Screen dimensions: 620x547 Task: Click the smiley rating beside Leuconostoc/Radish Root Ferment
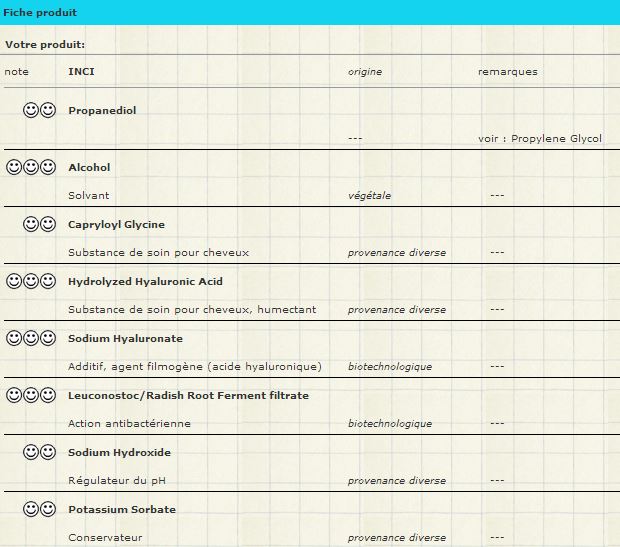[31, 395]
